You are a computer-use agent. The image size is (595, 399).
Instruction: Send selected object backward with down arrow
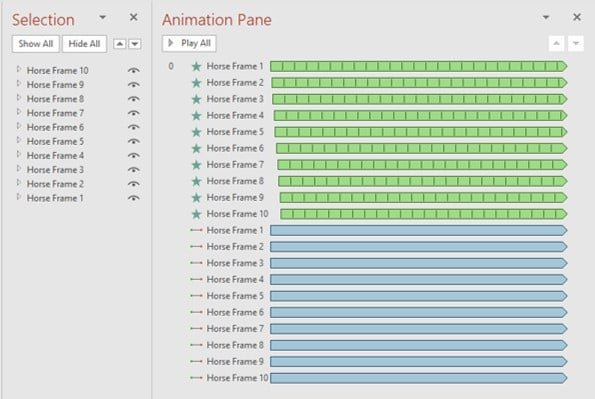point(135,44)
